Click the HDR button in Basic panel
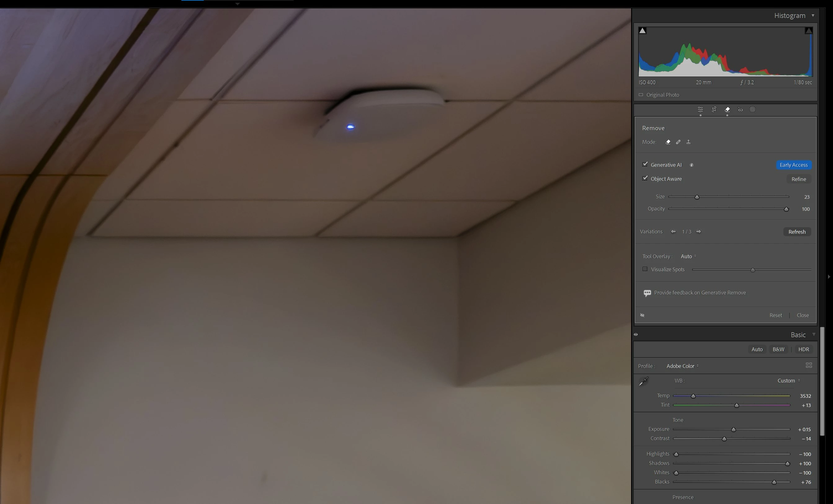Screen dimensions: 833x504 tap(803, 349)
